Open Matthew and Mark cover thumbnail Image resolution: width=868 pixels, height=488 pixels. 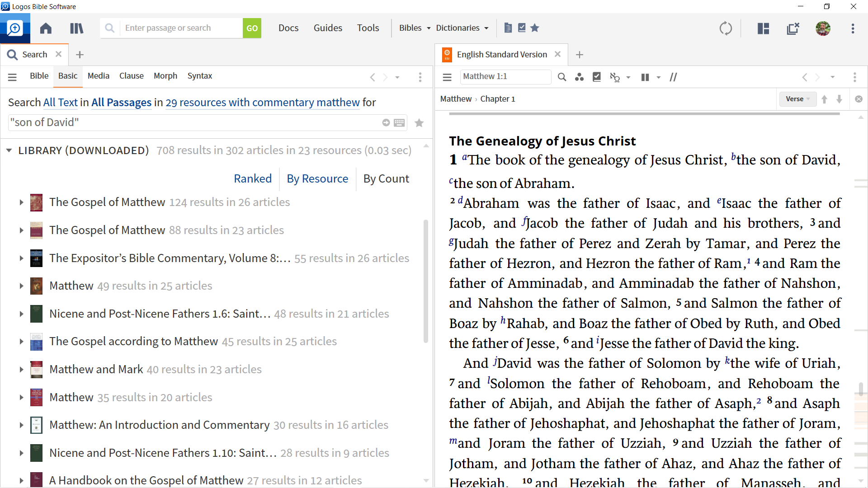36,370
